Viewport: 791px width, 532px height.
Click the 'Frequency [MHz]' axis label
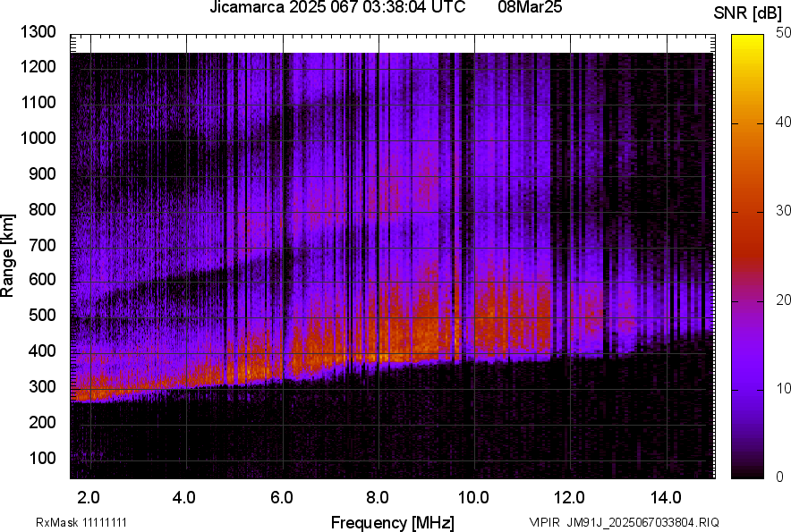click(x=393, y=522)
